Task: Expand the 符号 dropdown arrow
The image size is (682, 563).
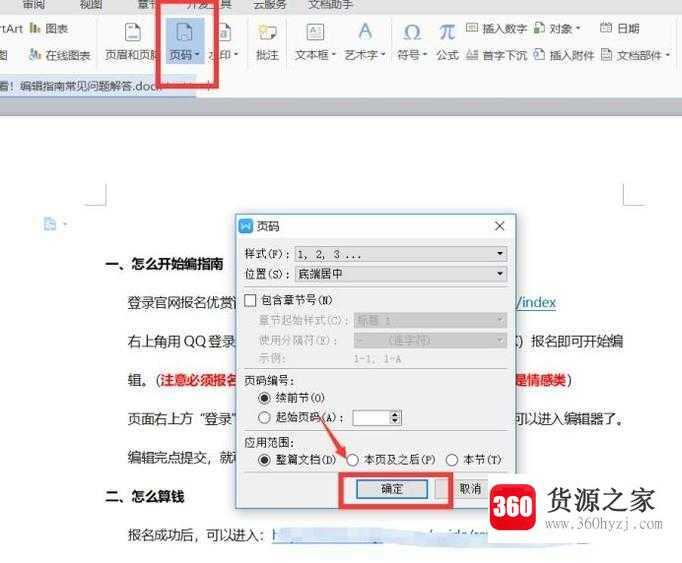Action: point(425,55)
